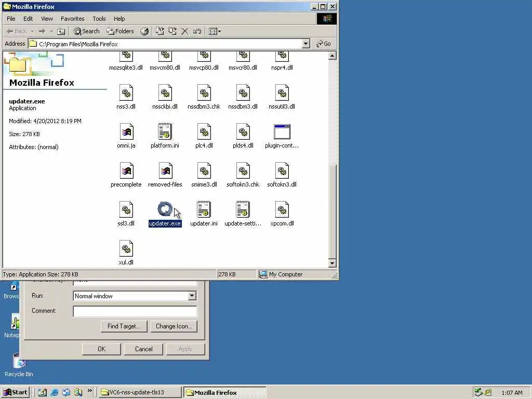Screen dimensions: 532x399
Task: Open the Tools menu
Action: coord(99,19)
